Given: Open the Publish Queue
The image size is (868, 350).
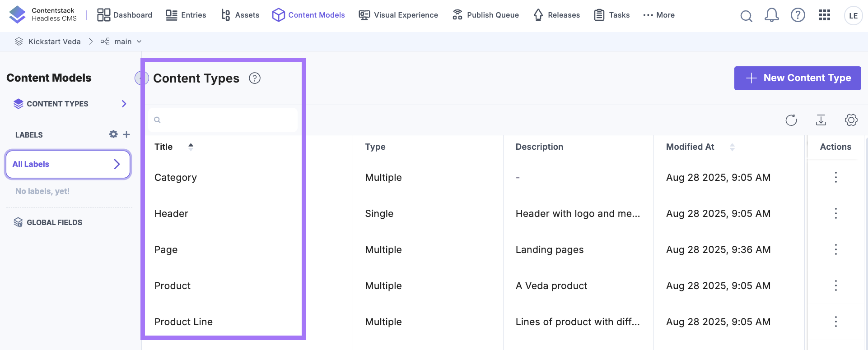Looking at the screenshot, I should tap(485, 15).
